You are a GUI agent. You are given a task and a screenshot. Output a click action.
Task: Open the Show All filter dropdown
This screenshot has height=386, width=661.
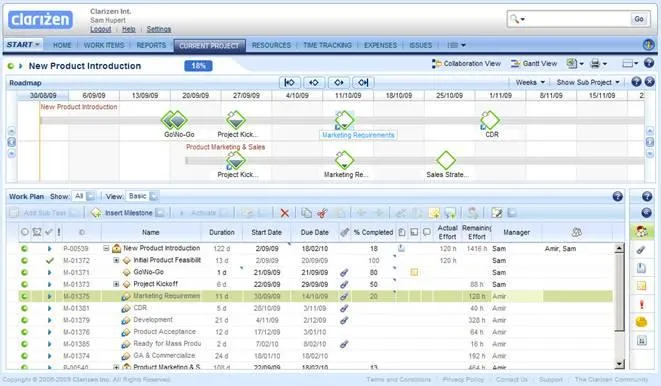(x=91, y=196)
